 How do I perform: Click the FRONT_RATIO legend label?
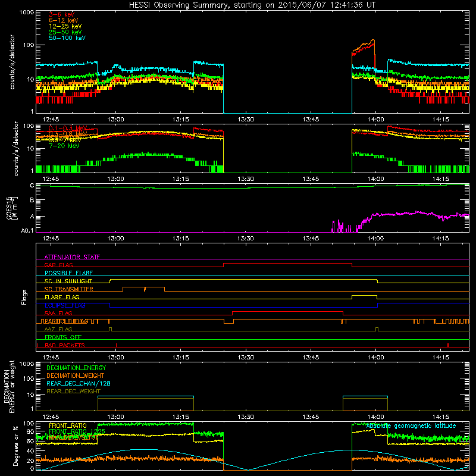pyautogui.click(x=68, y=425)
